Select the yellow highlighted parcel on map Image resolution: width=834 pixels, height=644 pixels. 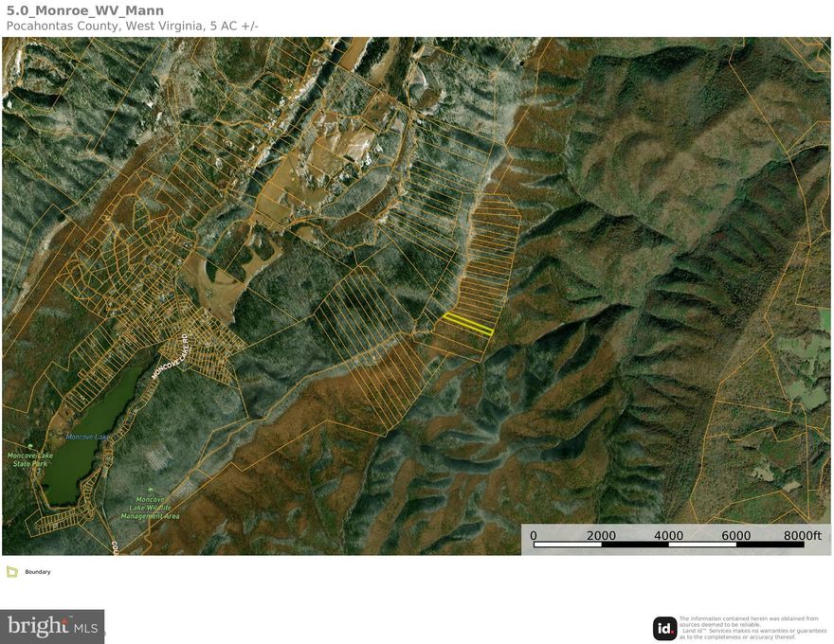pyautogui.click(x=469, y=324)
